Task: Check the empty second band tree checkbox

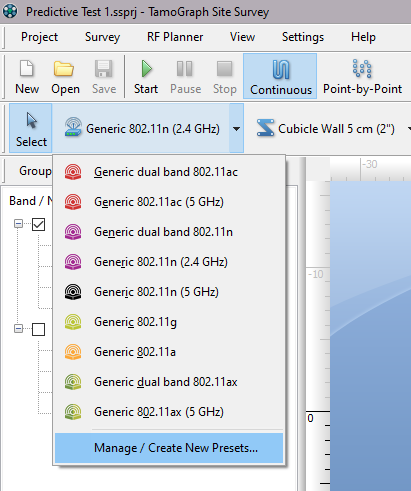Action: point(38,329)
